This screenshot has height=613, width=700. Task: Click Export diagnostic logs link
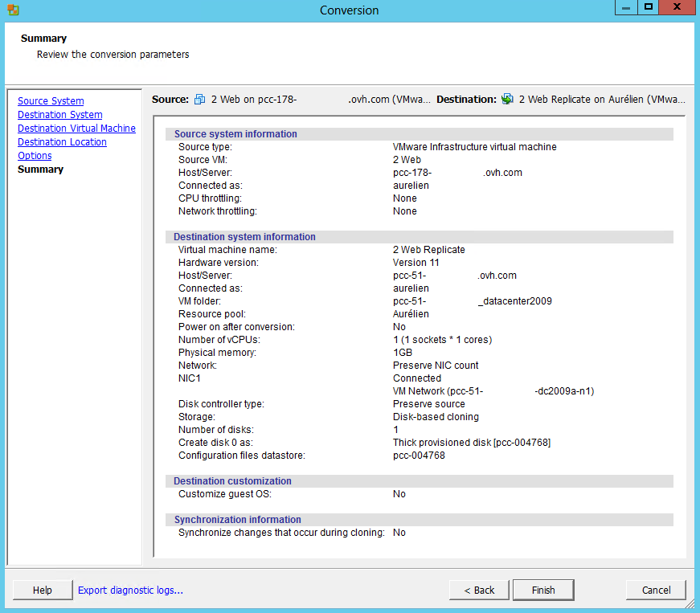pyautogui.click(x=130, y=591)
